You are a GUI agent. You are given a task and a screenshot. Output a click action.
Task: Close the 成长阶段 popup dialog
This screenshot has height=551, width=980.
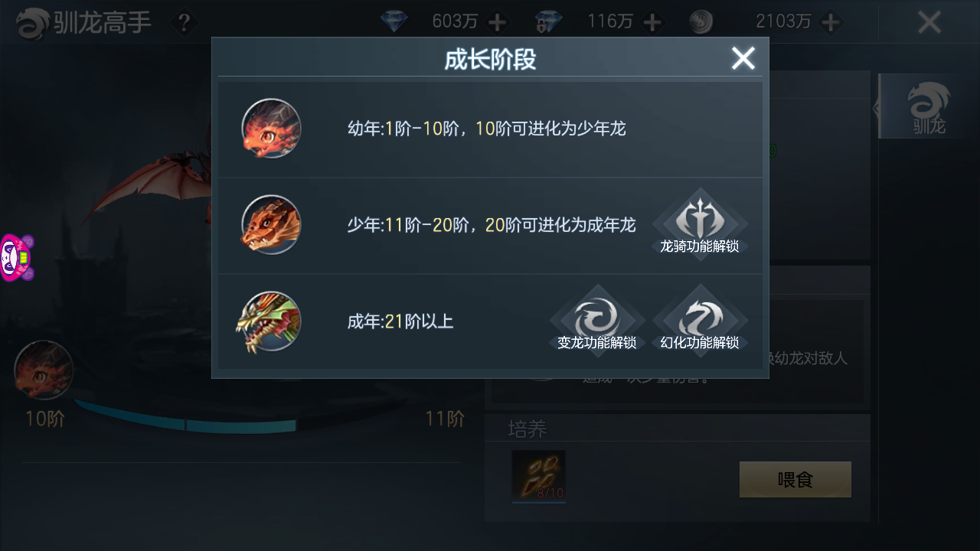pyautogui.click(x=743, y=58)
